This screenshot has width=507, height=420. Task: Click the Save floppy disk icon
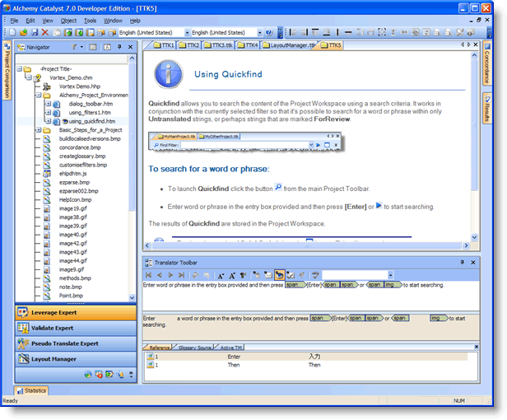tap(35, 32)
